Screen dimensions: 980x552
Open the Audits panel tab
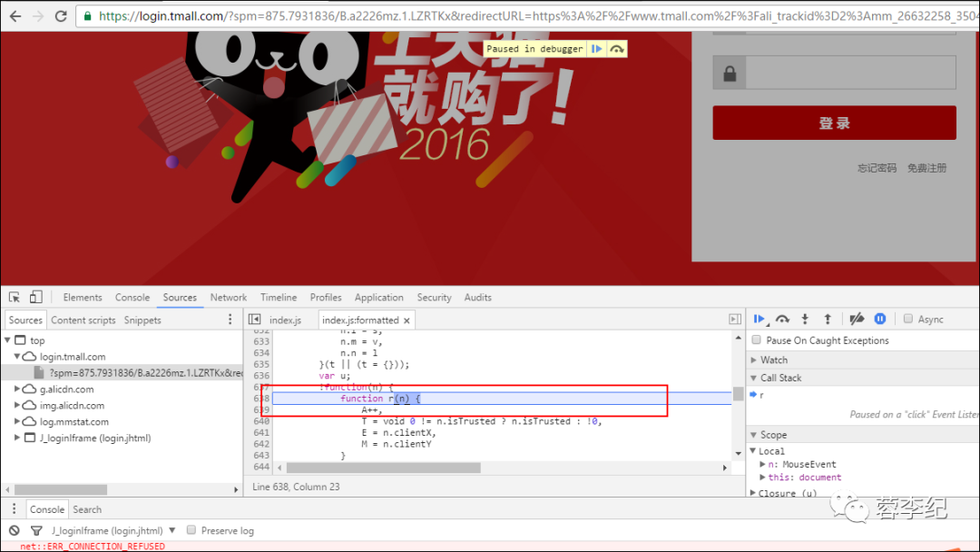[x=477, y=298]
